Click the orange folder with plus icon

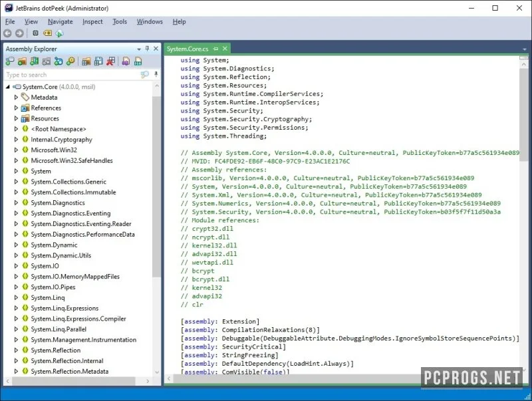click(22, 61)
